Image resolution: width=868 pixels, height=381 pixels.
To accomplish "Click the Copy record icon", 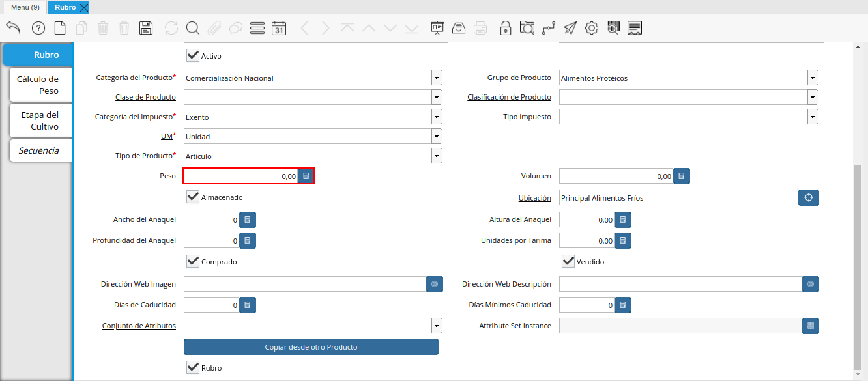I will point(81,28).
